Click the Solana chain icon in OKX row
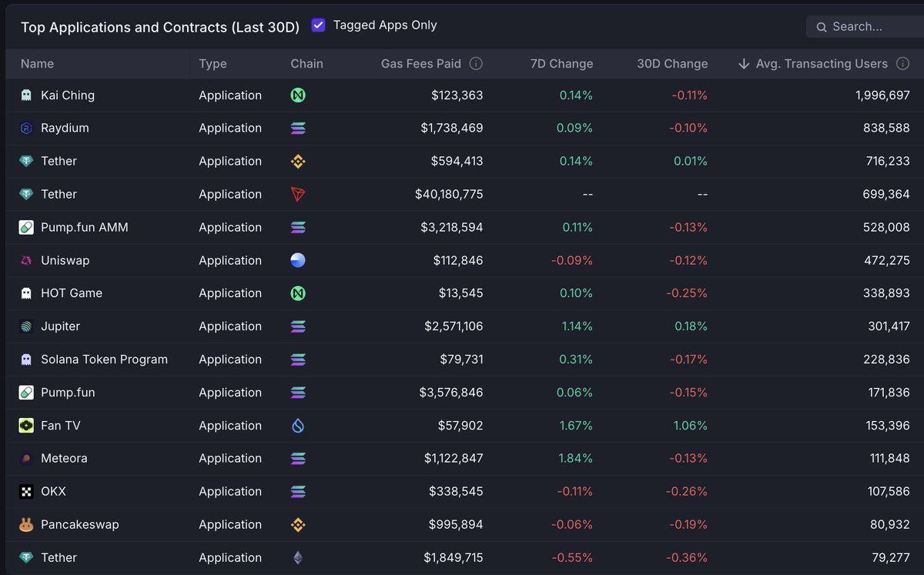The image size is (924, 575). tap(298, 492)
